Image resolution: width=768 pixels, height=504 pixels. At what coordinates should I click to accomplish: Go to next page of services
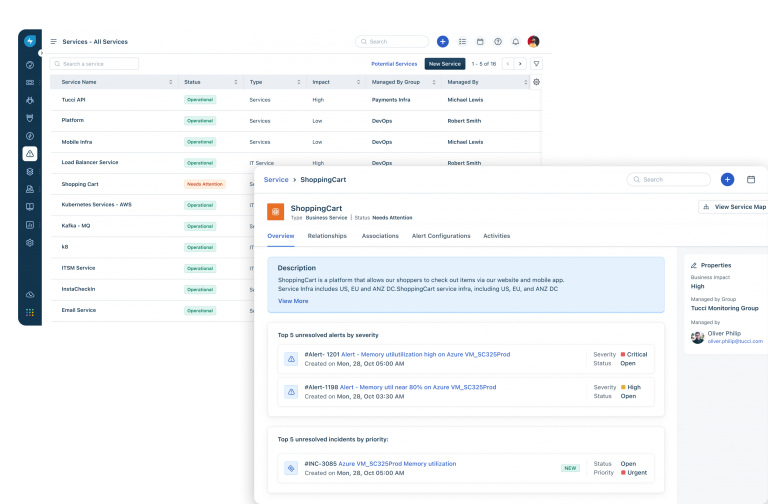pyautogui.click(x=519, y=63)
